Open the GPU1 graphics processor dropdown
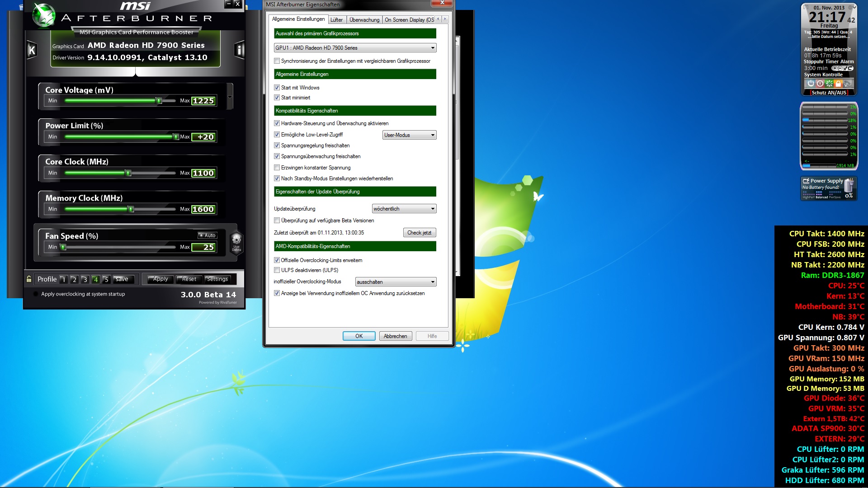This screenshot has height=488, width=868. click(x=355, y=48)
